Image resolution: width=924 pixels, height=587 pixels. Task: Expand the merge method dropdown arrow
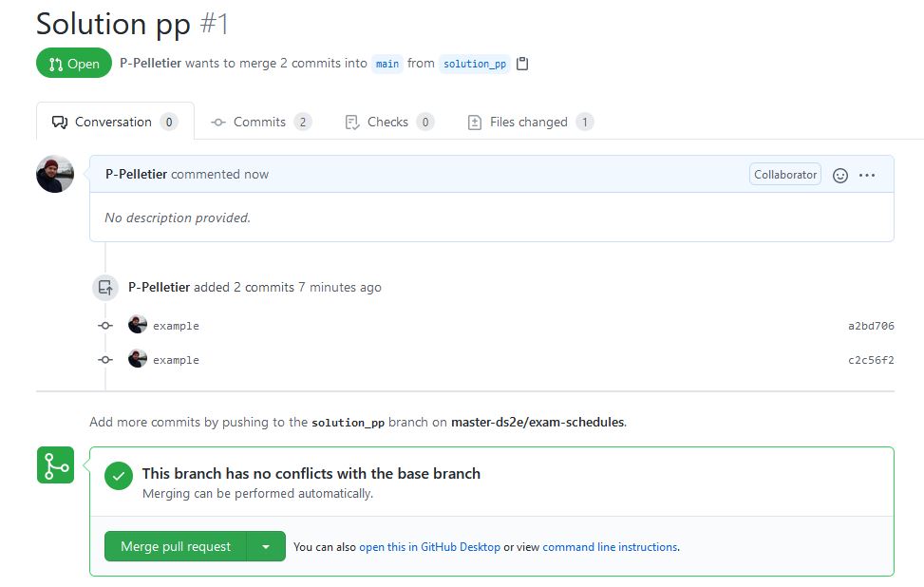tap(266, 546)
